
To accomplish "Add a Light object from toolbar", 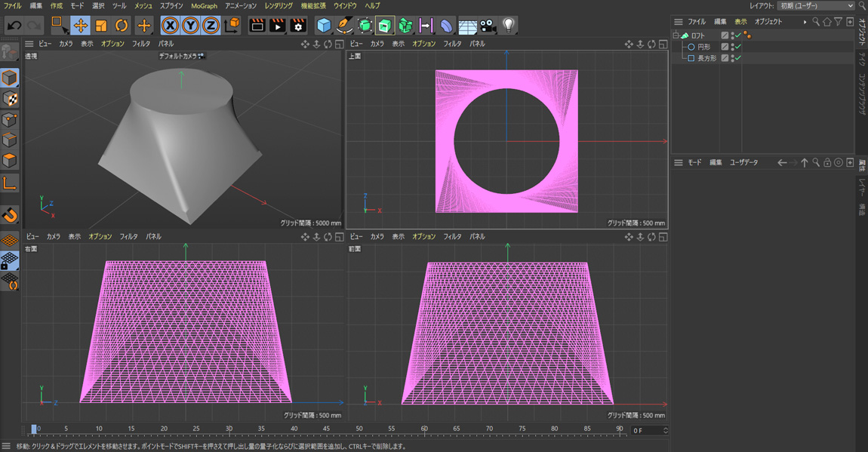I will coord(509,25).
